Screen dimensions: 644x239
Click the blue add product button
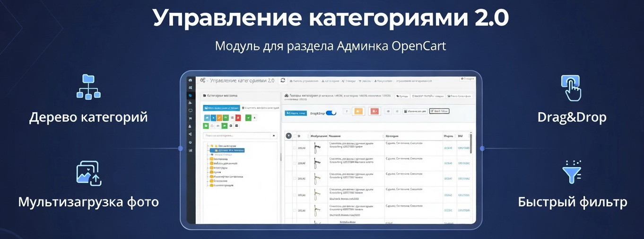coord(296,113)
